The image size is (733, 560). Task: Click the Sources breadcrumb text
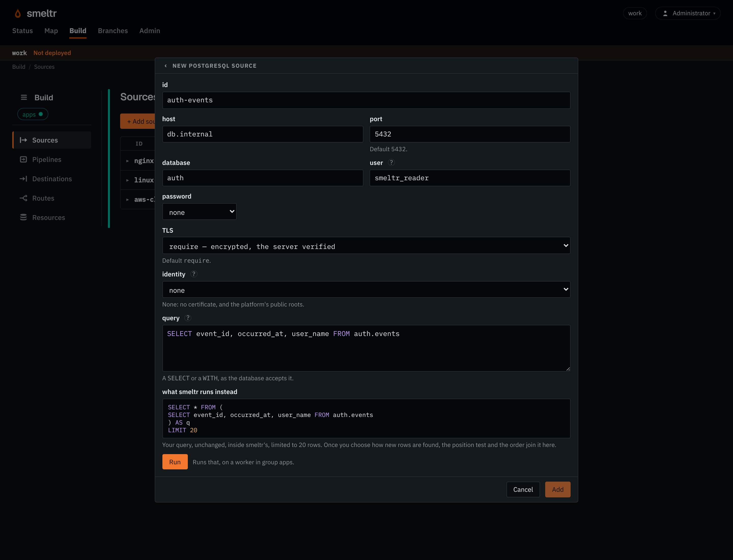pyautogui.click(x=44, y=67)
